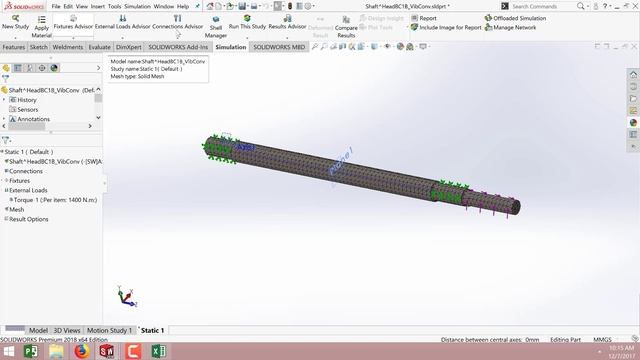Select DisplayManager tab icon
This screenshot has width=640, height=360.
click(x=54, y=68)
